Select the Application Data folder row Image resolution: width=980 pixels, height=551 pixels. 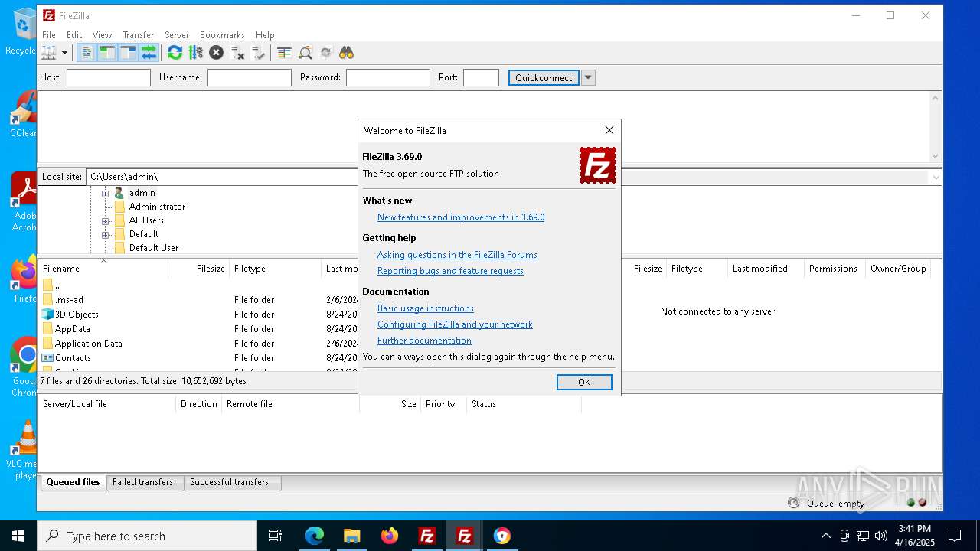(198, 344)
